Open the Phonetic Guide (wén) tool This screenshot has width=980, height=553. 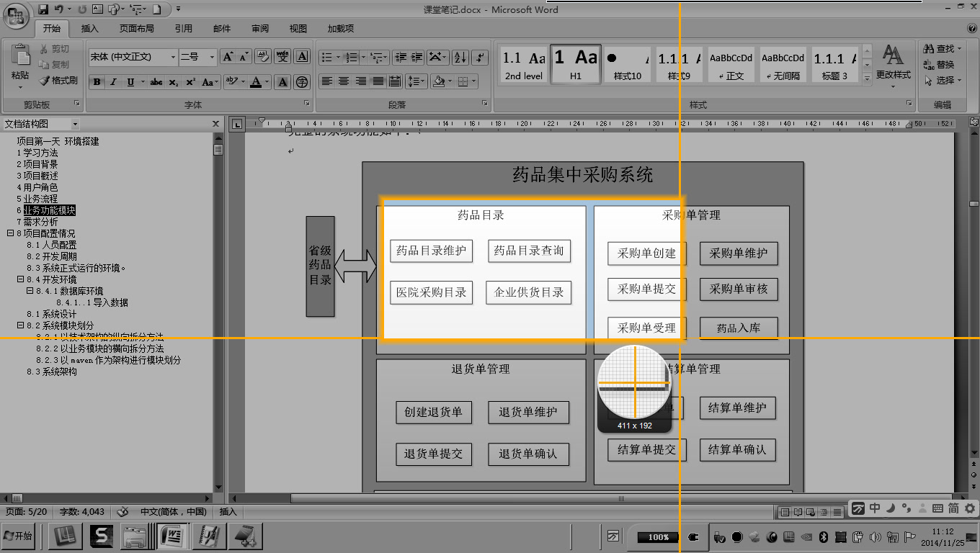283,57
